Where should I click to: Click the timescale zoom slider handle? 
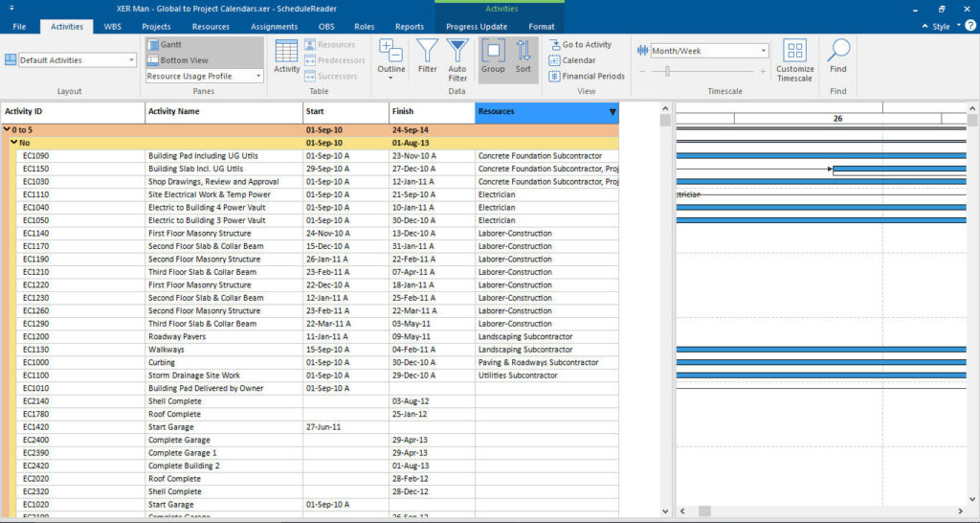pos(667,72)
